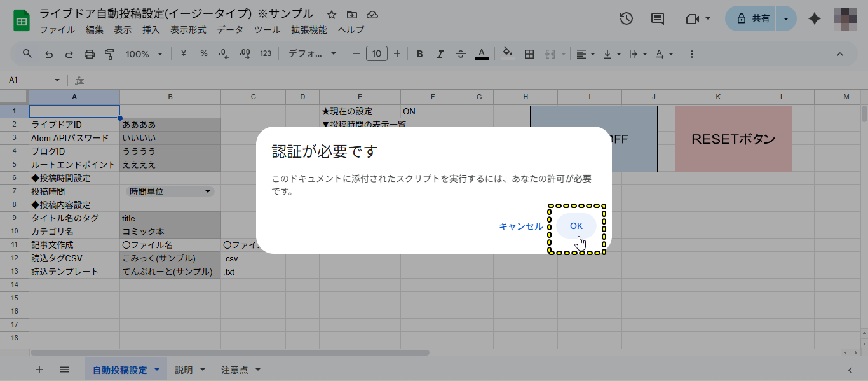
Task: Open the all sheets list icon
Action: (65, 370)
